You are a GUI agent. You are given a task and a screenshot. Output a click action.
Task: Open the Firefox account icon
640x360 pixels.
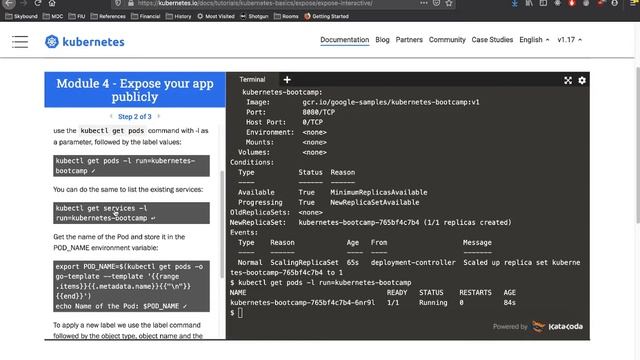point(615,3)
